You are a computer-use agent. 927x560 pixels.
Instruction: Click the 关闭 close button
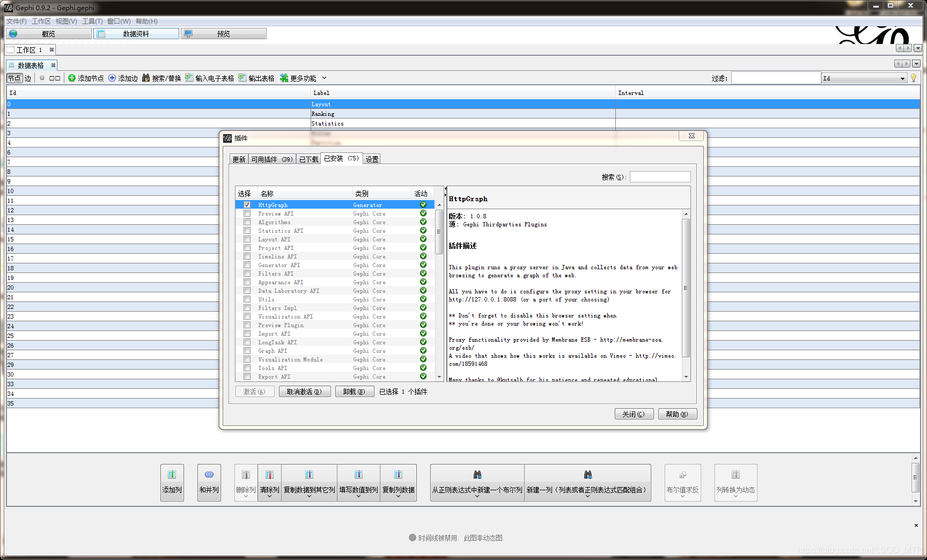coord(634,414)
